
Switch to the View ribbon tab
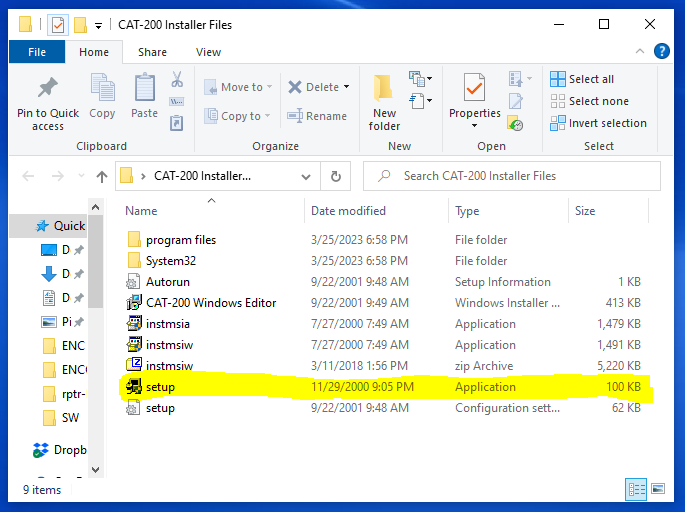(208, 52)
